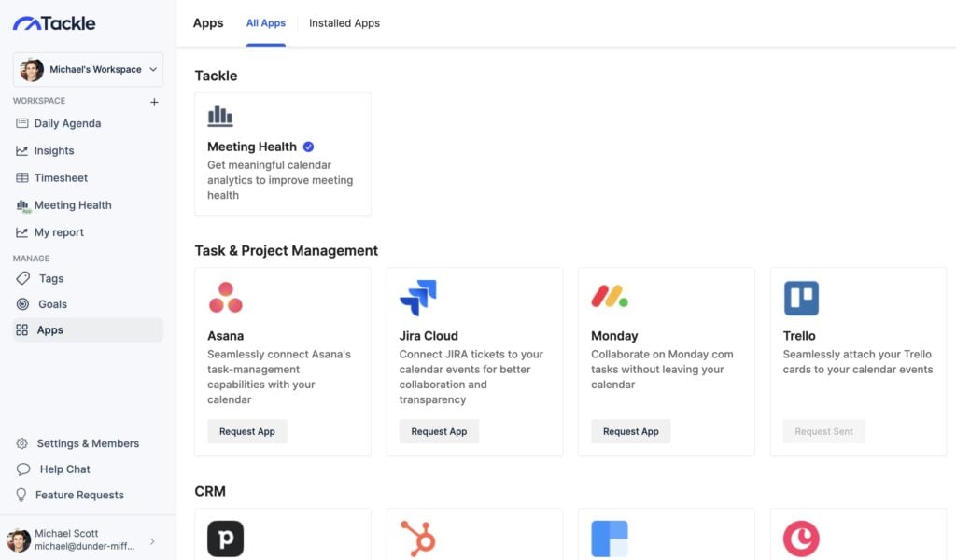Click Monday card title
956x560 pixels.
click(x=614, y=336)
